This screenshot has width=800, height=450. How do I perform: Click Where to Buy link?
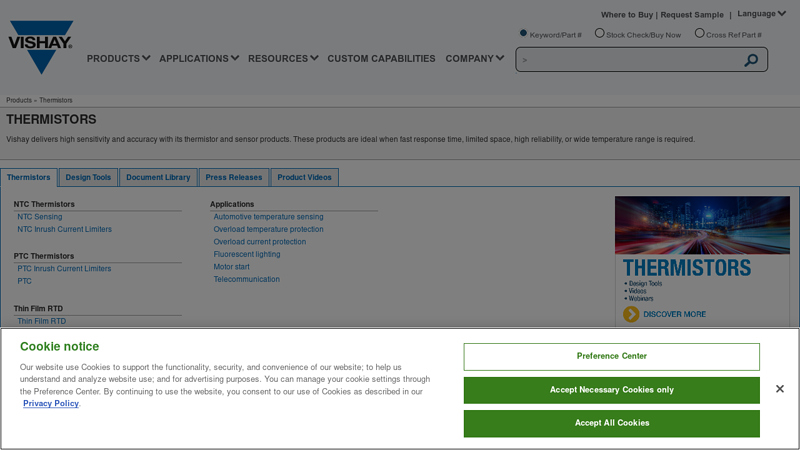coord(627,15)
